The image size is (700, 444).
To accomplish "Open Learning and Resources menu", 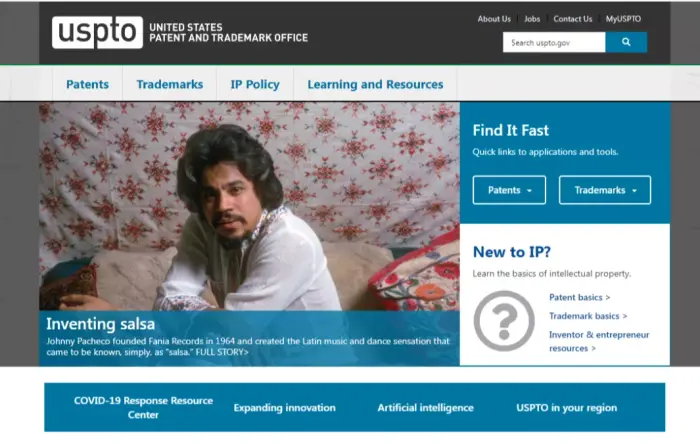I will point(374,85).
